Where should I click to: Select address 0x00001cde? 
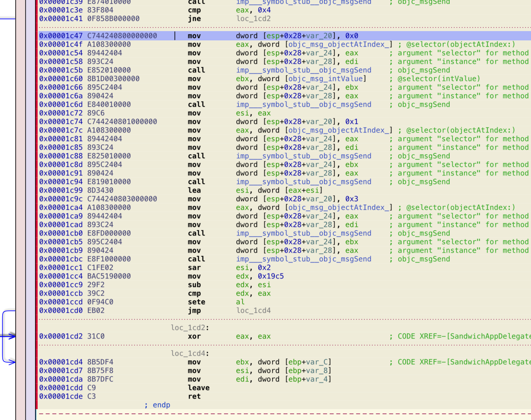[61, 396]
